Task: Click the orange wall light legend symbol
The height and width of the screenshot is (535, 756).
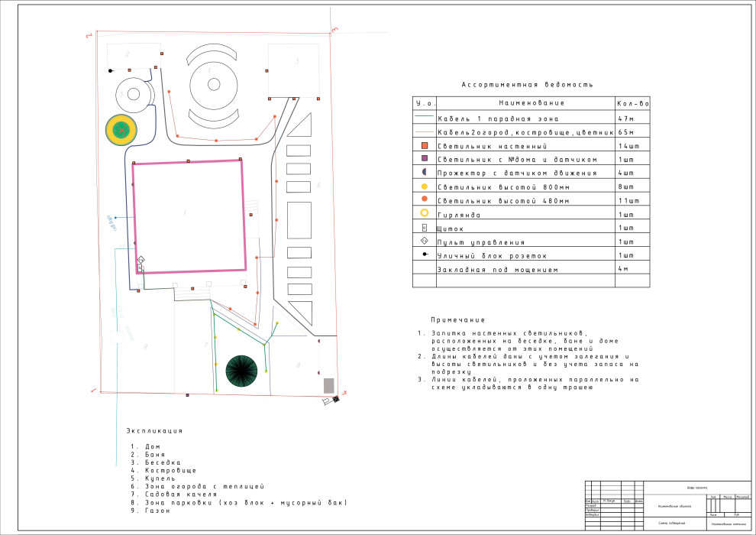Action: point(424,144)
